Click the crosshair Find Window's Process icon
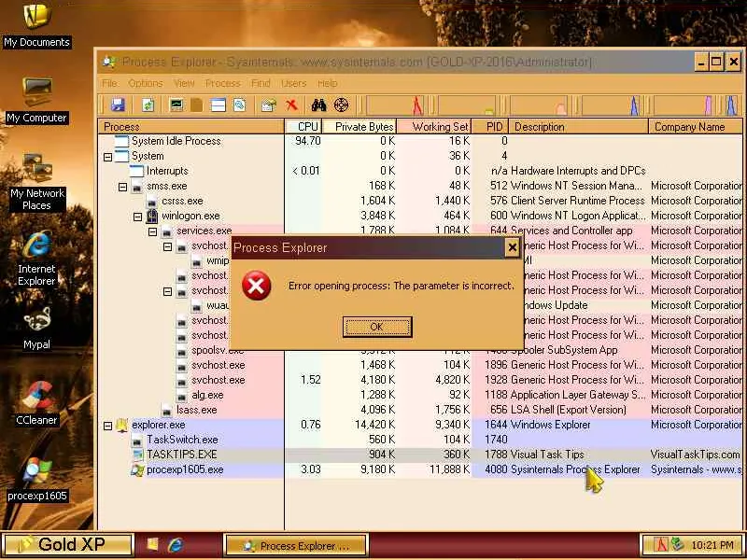 coord(341,105)
